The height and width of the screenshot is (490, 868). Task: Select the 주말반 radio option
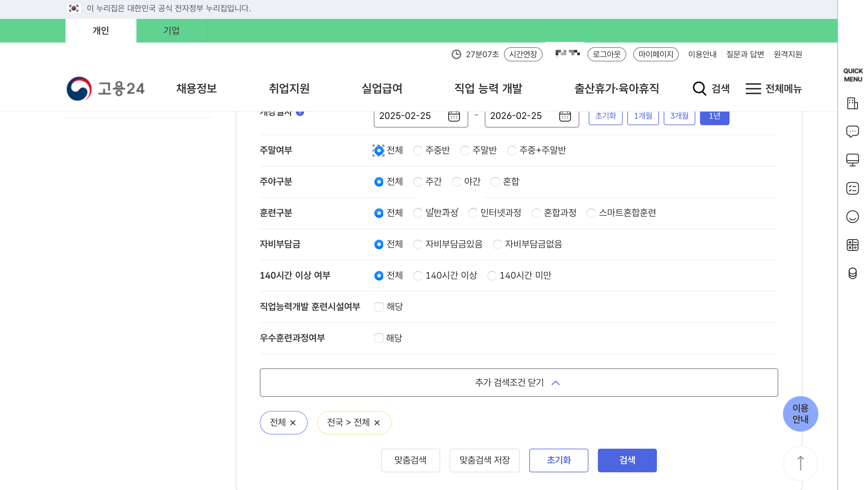(465, 150)
